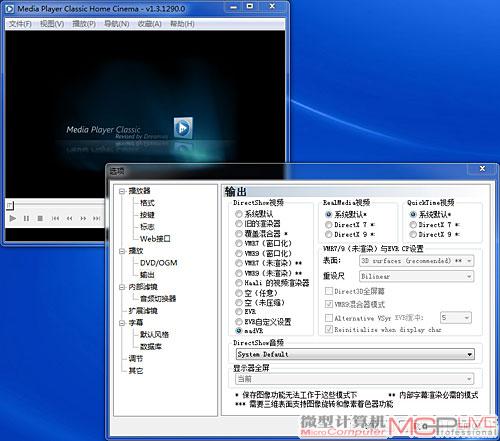Collapse the 字幕 tree node

122,323
